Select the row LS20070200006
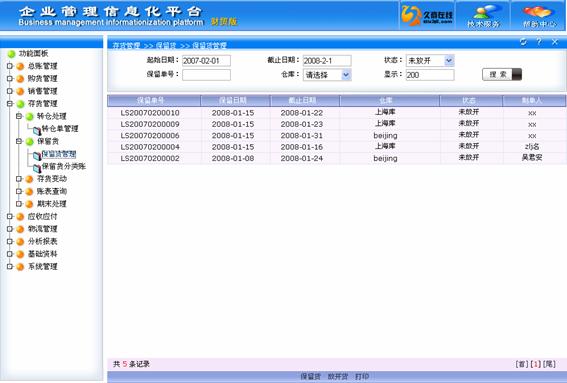 tap(337, 136)
